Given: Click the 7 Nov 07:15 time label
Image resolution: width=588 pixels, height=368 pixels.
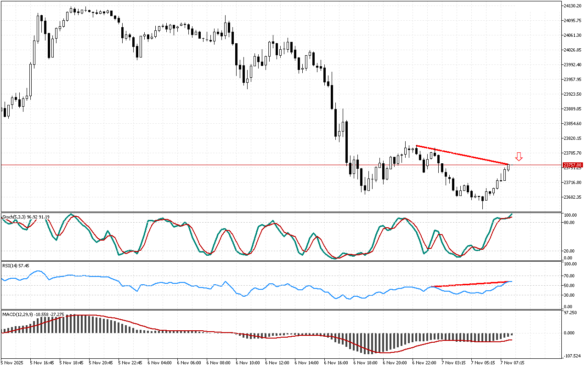Looking at the screenshot, I should point(512,363).
